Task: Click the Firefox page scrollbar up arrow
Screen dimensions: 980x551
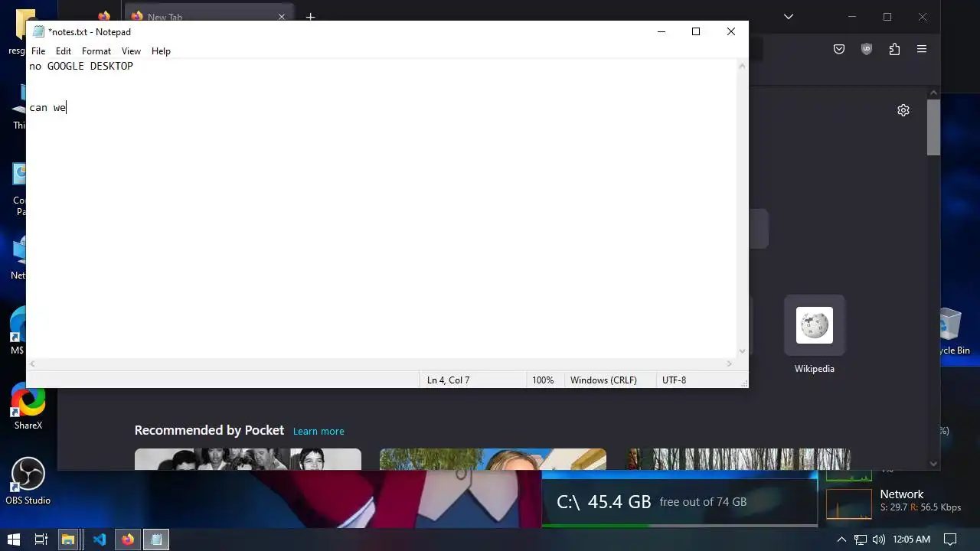Action: point(933,93)
